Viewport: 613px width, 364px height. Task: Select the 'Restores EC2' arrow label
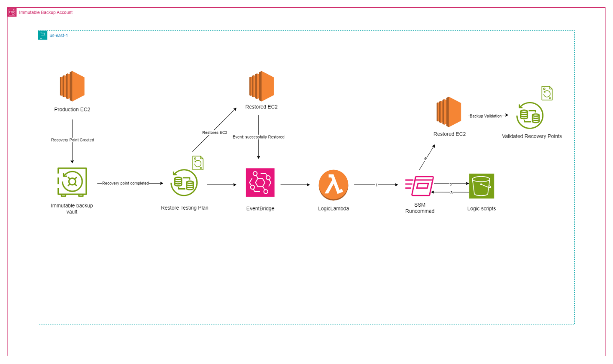[x=215, y=132]
